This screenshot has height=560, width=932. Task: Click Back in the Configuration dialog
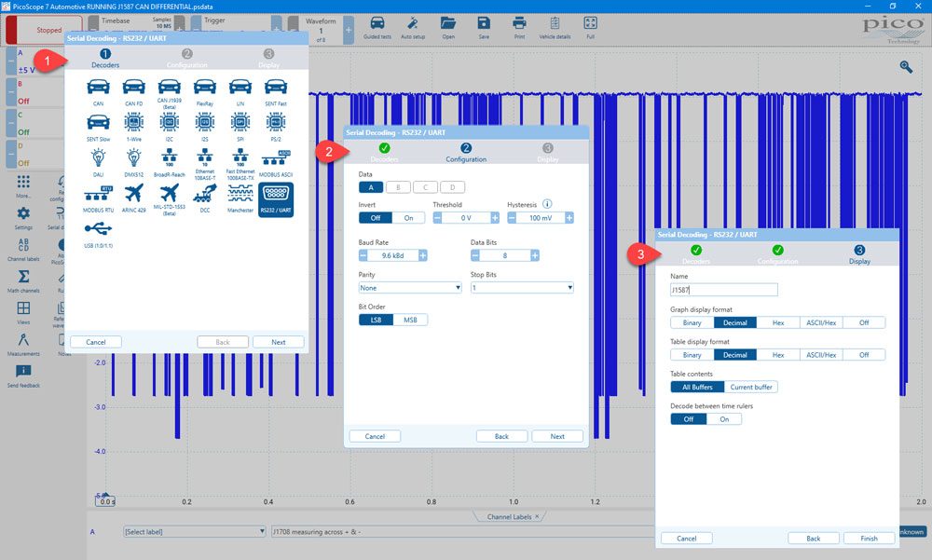(501, 436)
